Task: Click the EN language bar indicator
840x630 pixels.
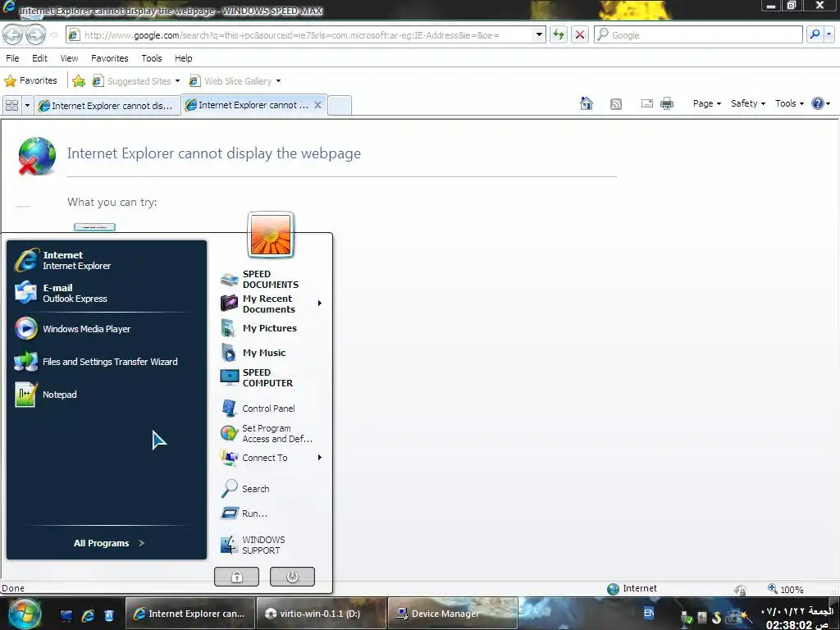Action: [648, 613]
